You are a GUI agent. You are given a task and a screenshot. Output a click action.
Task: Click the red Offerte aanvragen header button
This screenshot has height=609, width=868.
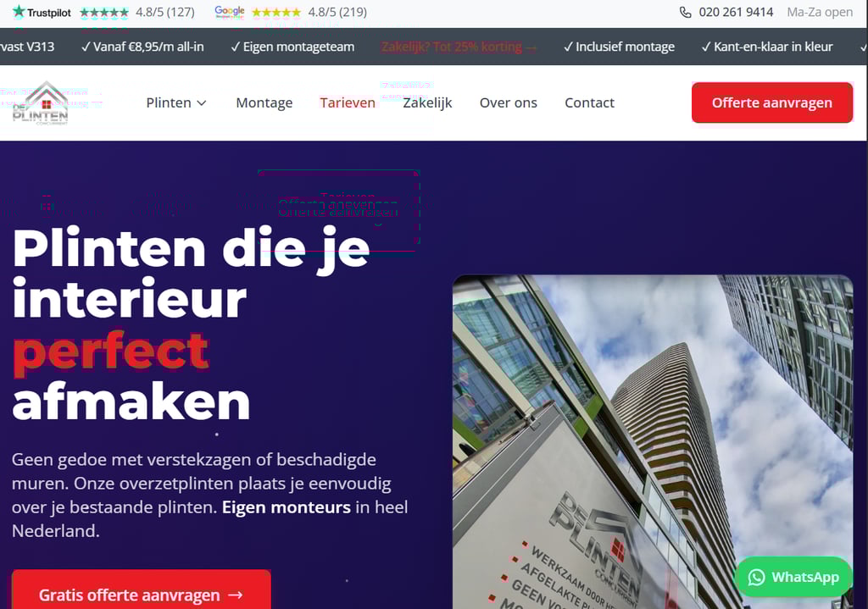[772, 102]
